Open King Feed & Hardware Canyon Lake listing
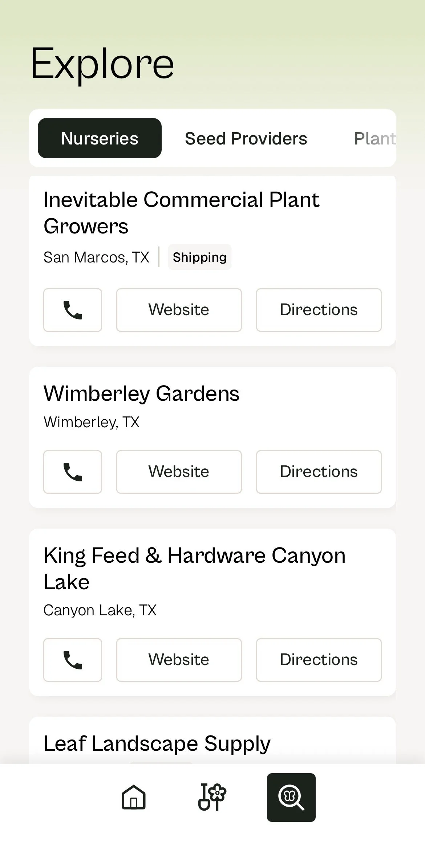The width and height of the screenshot is (425, 868). [194, 569]
